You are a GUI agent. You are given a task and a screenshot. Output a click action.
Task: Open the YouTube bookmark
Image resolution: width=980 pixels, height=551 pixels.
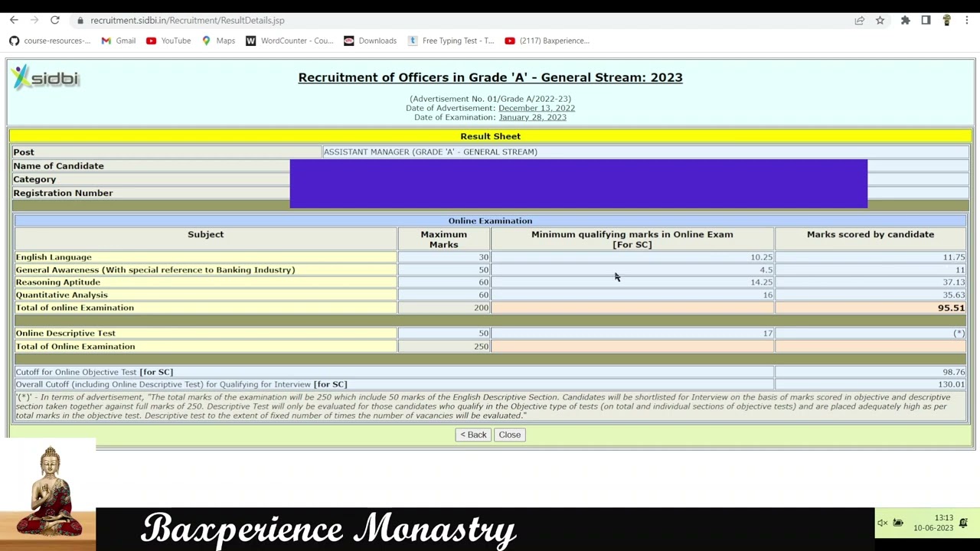coord(168,41)
